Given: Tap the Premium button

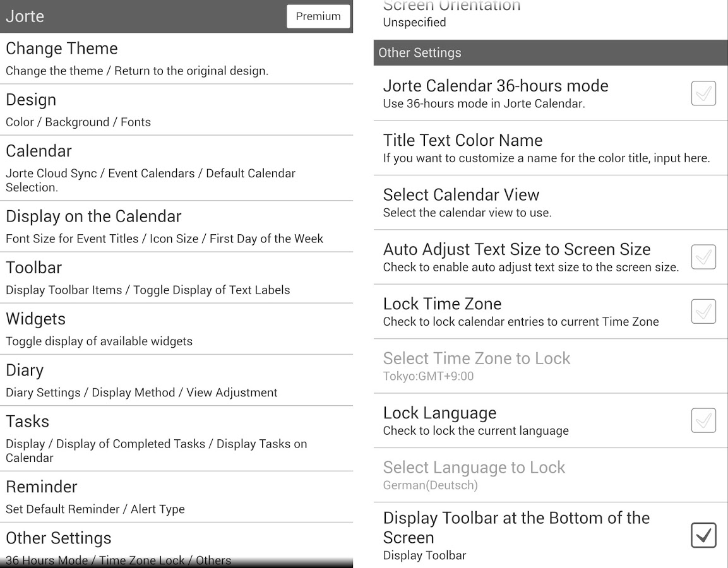Looking at the screenshot, I should pyautogui.click(x=318, y=16).
